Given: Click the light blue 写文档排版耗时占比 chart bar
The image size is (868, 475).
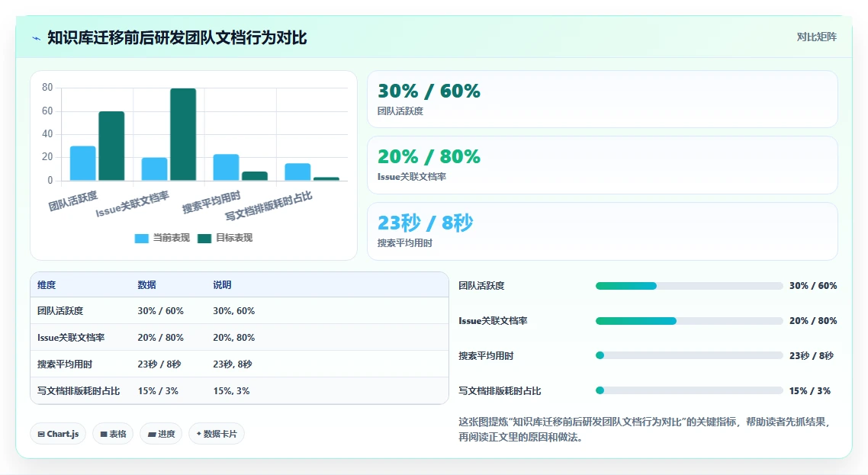Looking at the screenshot, I should (297, 172).
